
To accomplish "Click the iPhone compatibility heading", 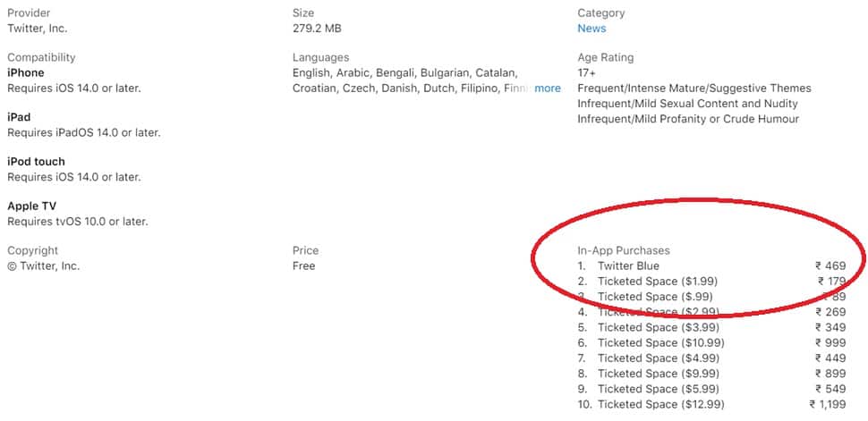I will click(25, 73).
